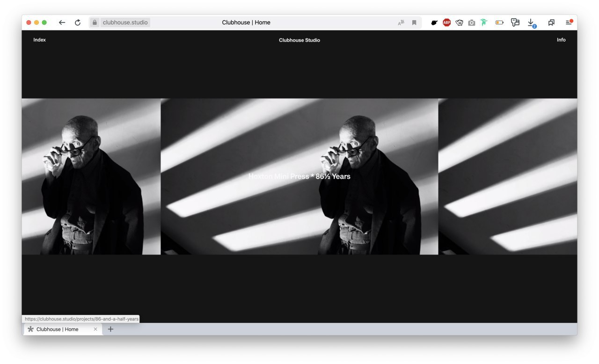
Task: Click the outlined hand extension icon
Action: 459,22
